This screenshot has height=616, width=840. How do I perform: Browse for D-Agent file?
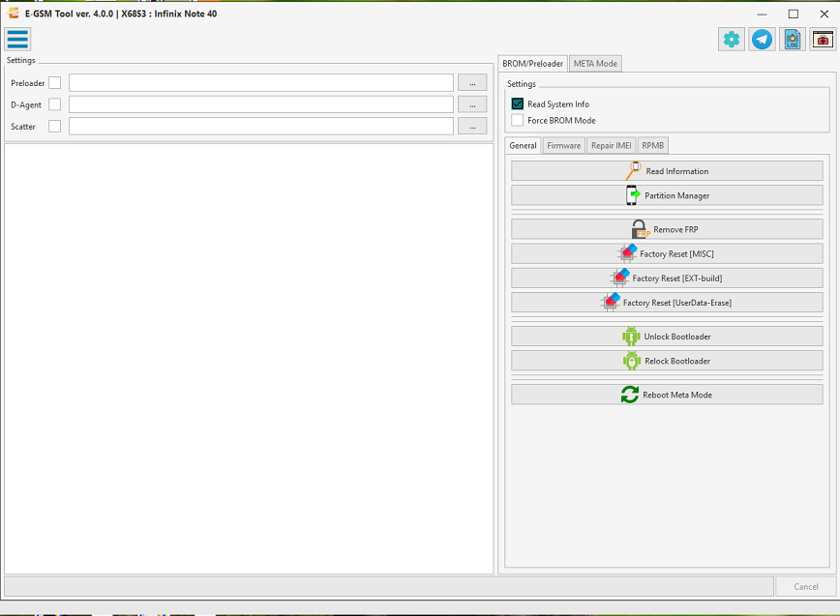[472, 104]
